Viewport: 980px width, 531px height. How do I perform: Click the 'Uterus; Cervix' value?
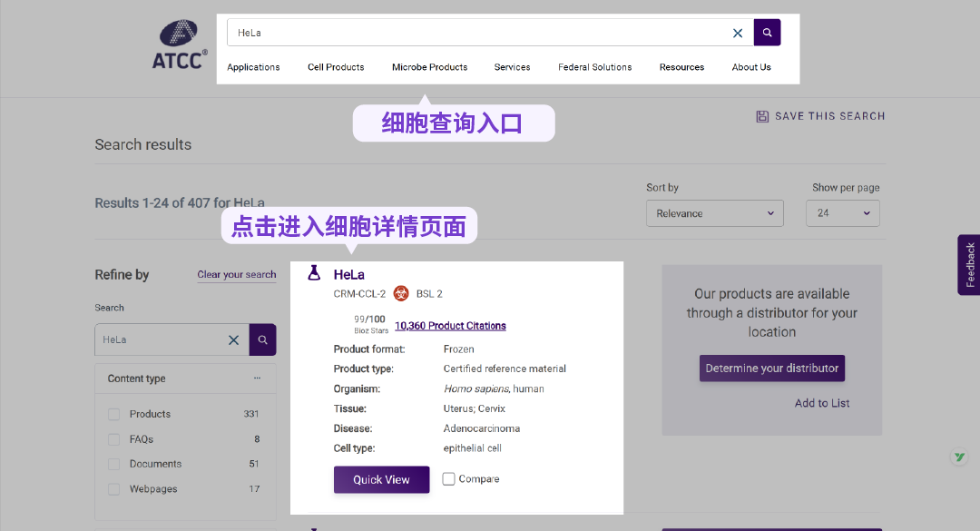pos(475,409)
